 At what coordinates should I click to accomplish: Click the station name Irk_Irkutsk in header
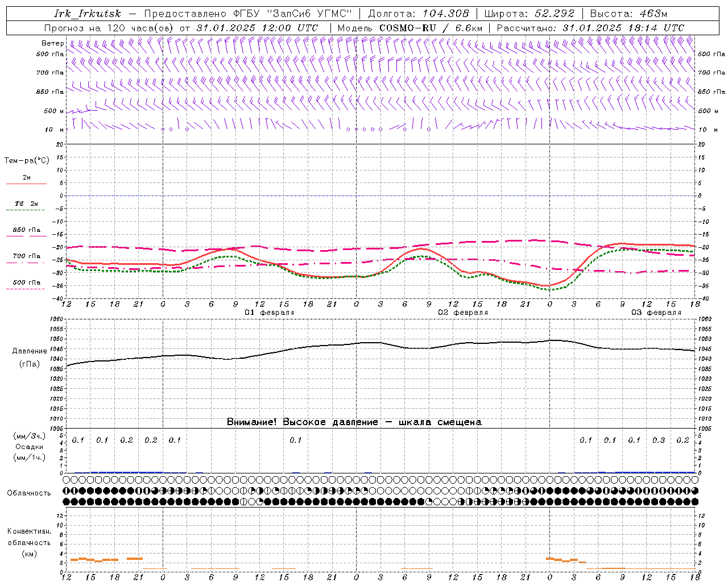point(88,14)
